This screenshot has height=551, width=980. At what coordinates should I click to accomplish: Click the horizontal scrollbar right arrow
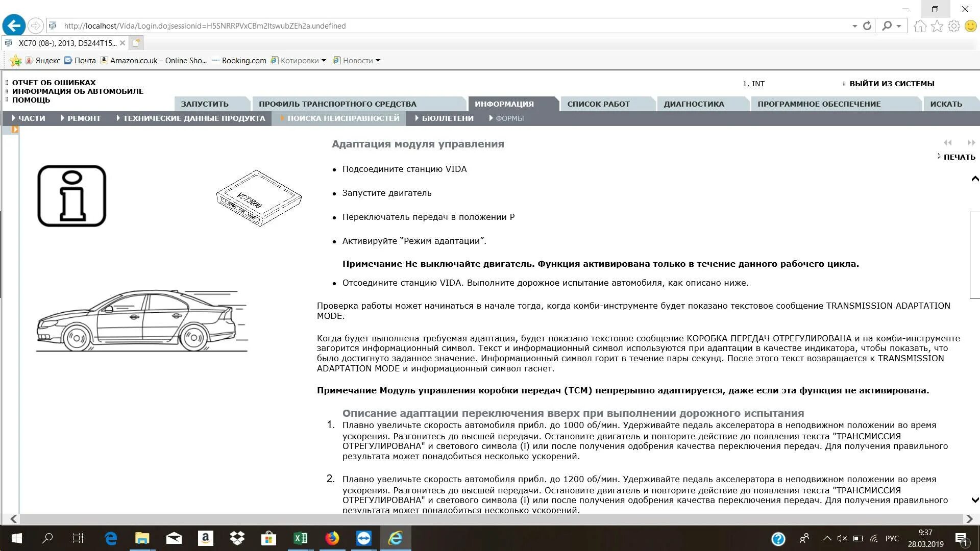point(969,519)
